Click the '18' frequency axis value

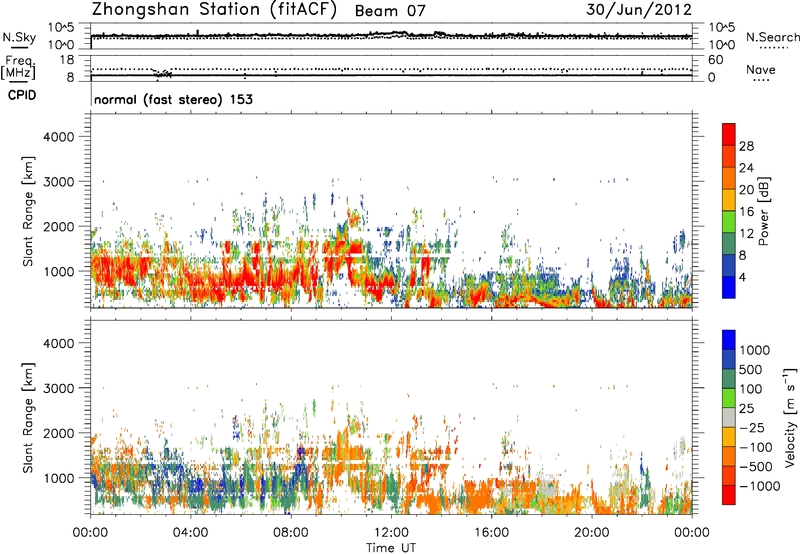coord(66,59)
